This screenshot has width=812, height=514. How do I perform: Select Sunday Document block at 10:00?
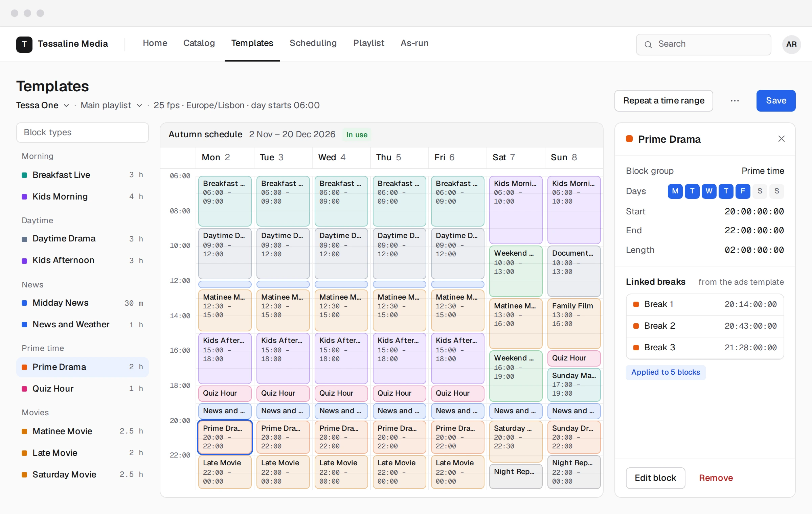574,271
